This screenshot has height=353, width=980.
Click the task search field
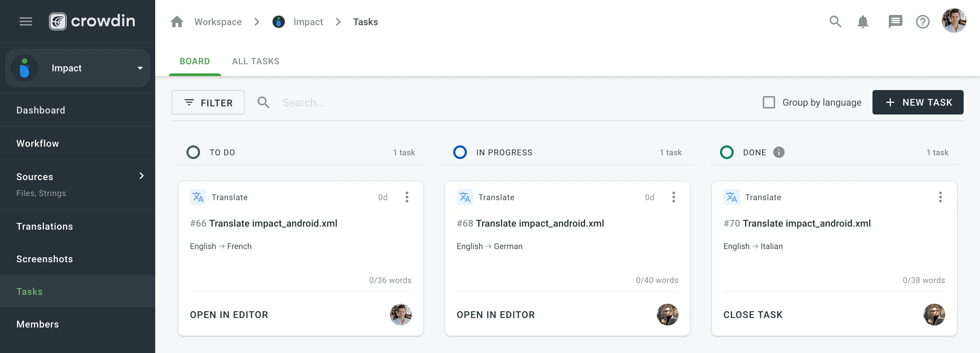342,103
